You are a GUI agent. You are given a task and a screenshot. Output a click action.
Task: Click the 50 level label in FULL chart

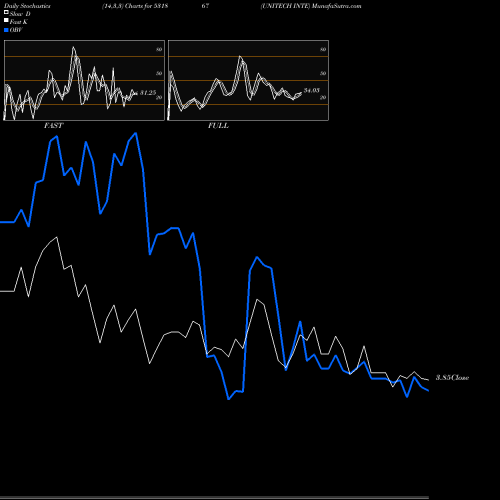[x=323, y=73]
